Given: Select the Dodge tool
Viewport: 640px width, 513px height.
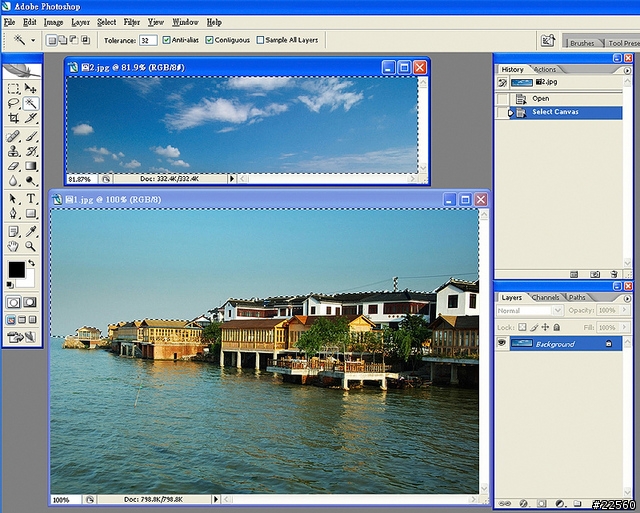Looking at the screenshot, I should pos(31,180).
